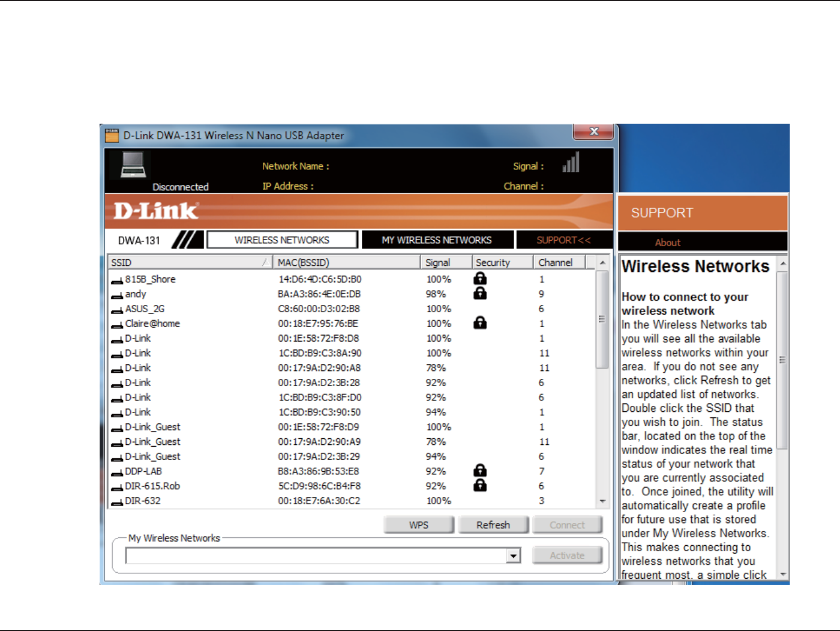Click network icon for D-Link_Guest row 00:1E:58:72:F8:D9
This screenshot has width=840, height=631.
[x=117, y=428]
